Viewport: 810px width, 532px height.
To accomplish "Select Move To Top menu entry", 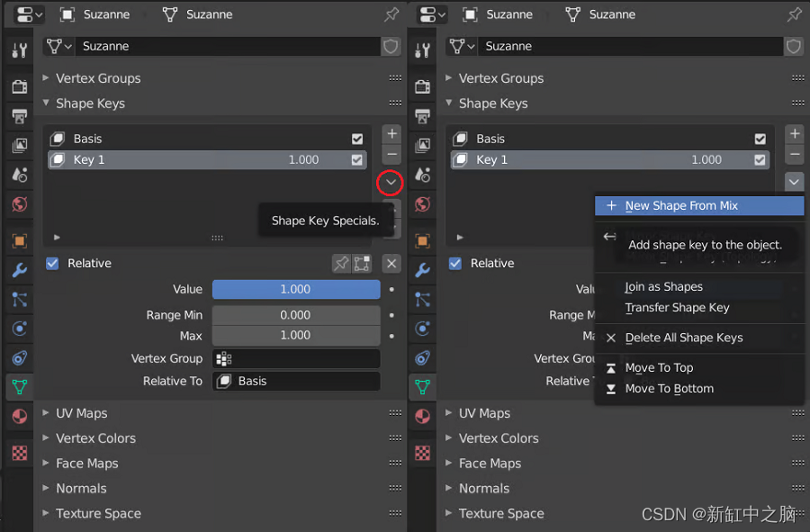I will tap(699, 368).
